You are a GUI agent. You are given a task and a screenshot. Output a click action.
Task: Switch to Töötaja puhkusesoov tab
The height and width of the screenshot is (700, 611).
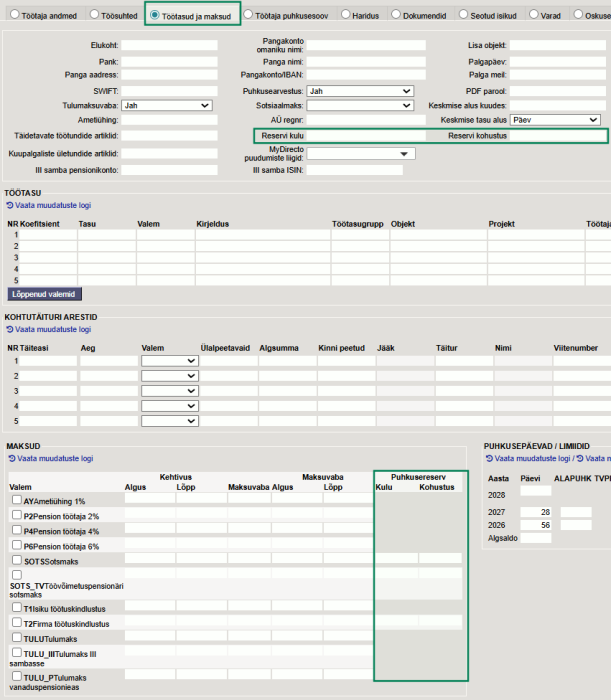coord(248,14)
